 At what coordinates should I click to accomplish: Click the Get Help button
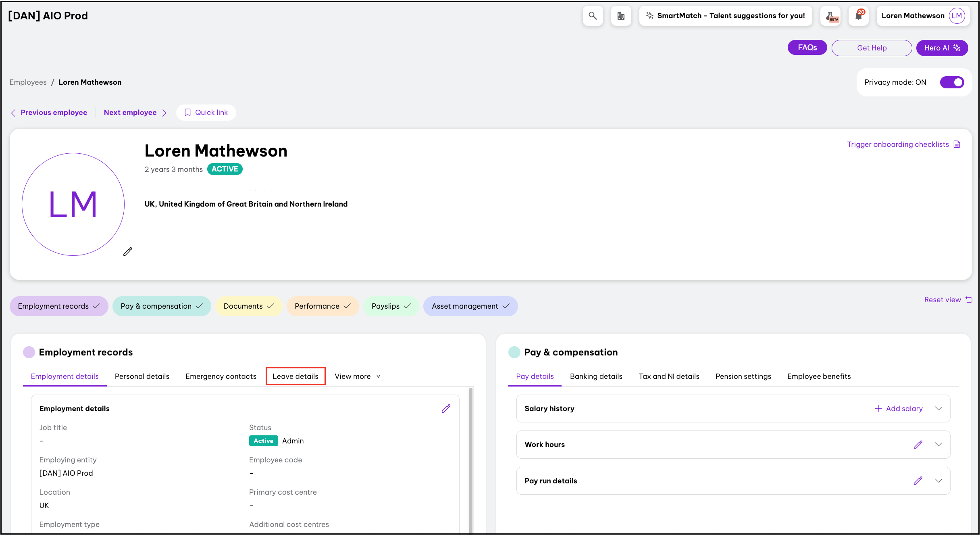point(872,48)
